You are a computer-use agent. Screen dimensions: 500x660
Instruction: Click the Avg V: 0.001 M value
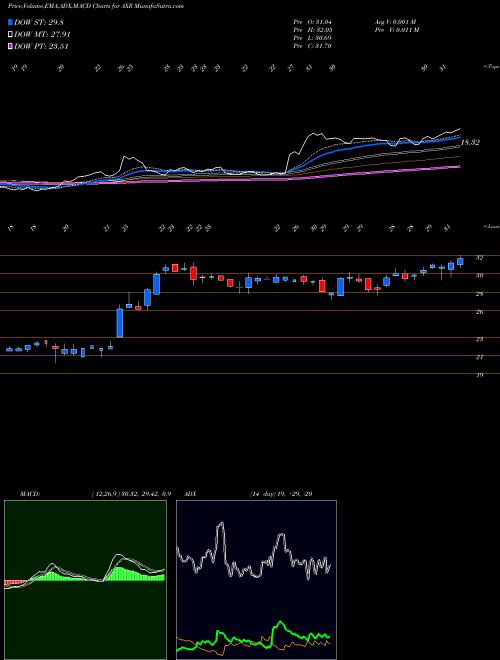click(395, 21)
